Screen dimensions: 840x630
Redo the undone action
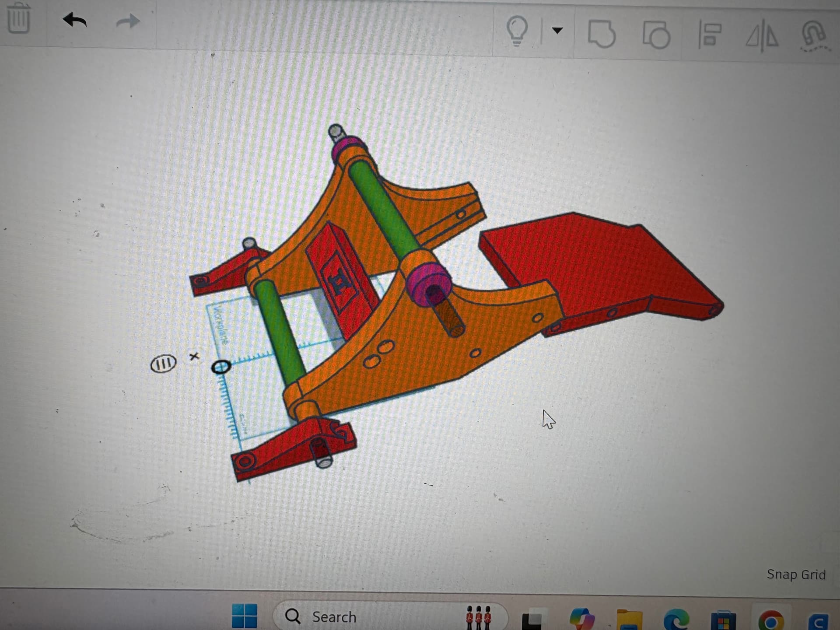128,21
